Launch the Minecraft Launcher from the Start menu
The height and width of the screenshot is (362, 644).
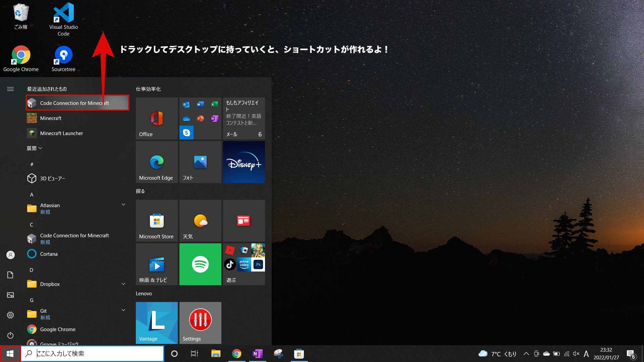pyautogui.click(x=61, y=133)
